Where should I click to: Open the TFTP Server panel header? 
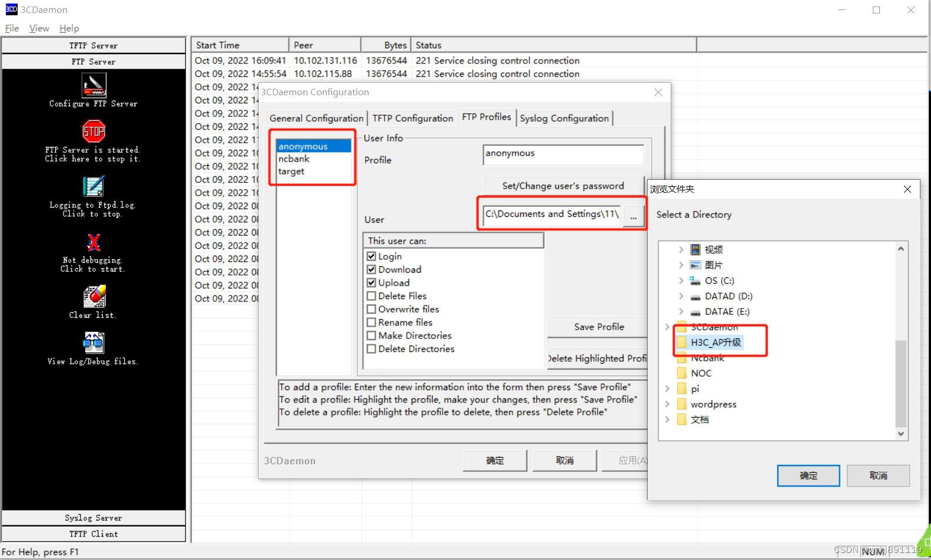click(93, 45)
